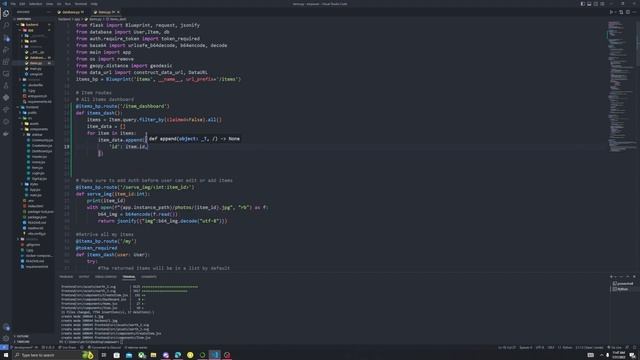Expand the components folder in explorer

point(39,129)
